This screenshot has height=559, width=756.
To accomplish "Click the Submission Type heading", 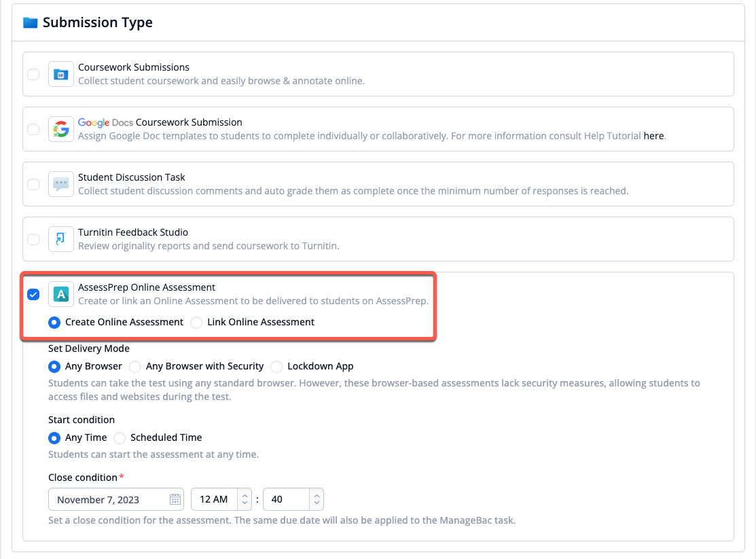I will [x=97, y=22].
